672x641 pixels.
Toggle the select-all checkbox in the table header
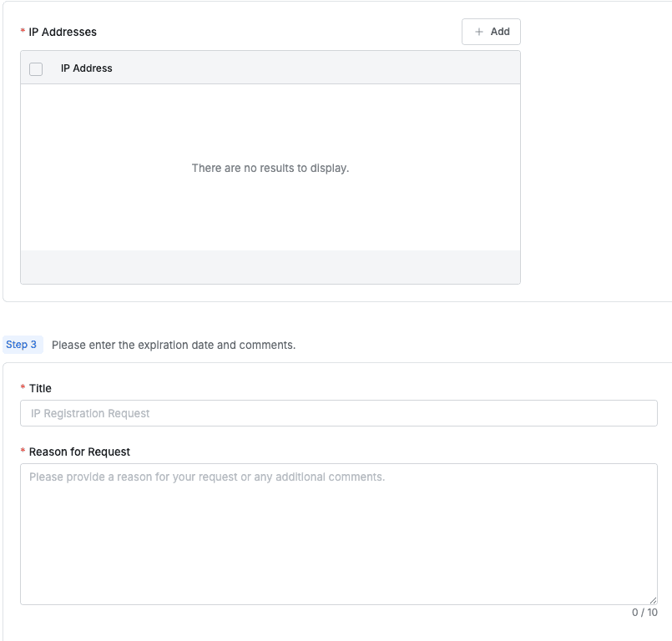36,68
